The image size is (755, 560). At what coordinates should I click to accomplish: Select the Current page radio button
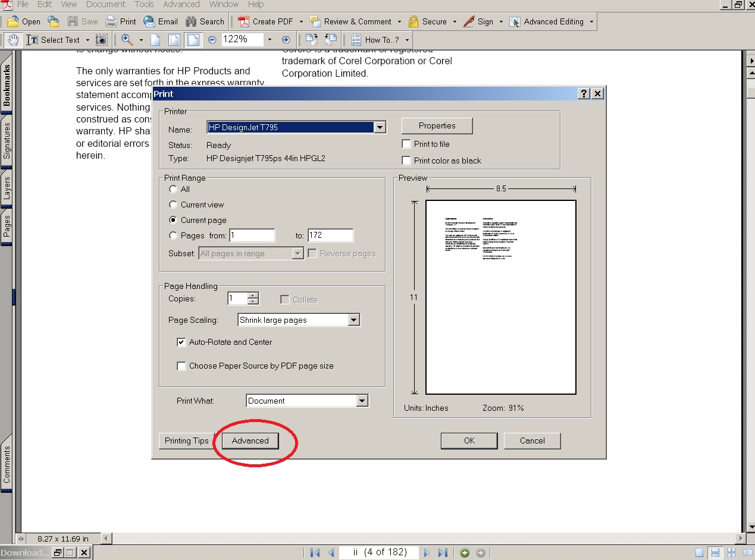(173, 220)
